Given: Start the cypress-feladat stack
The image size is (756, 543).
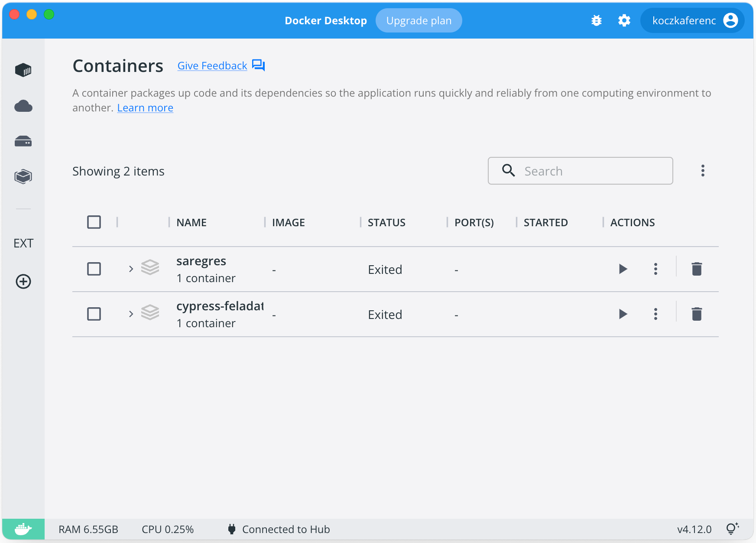Looking at the screenshot, I should 623,314.
